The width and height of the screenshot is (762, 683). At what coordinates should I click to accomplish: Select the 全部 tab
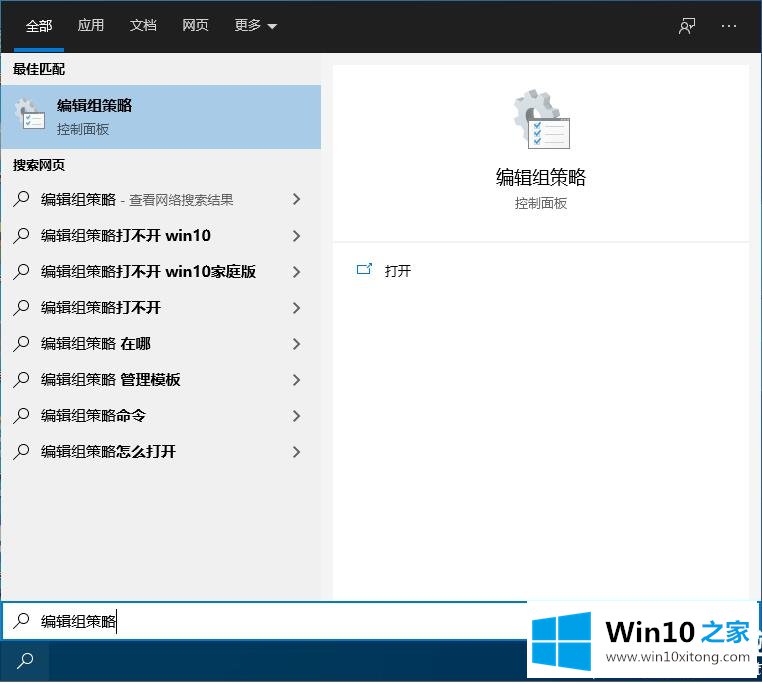(39, 26)
